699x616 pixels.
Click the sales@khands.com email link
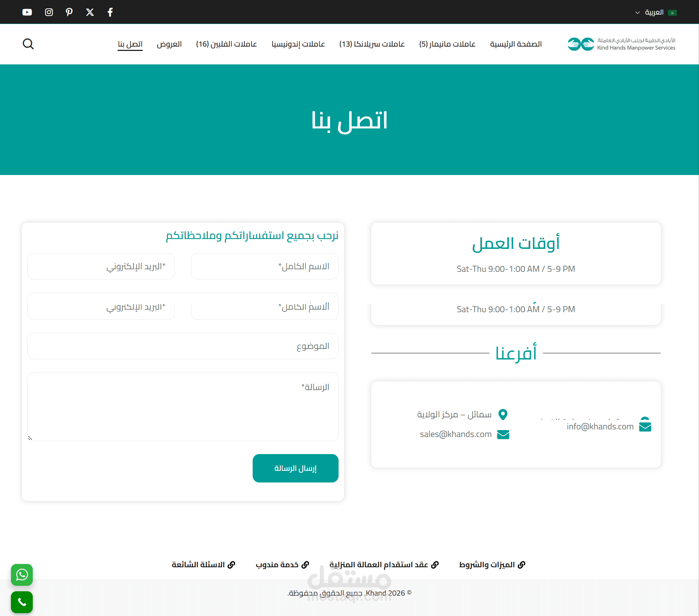tap(456, 434)
